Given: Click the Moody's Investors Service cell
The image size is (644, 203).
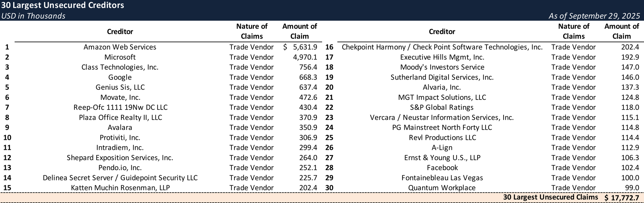Looking at the screenshot, I should 442,67.
